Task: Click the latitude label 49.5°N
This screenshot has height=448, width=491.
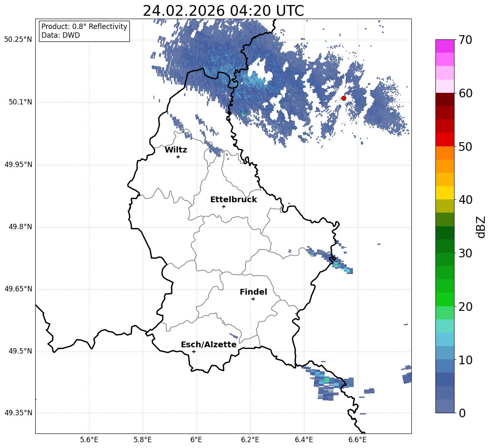Action: [x=20, y=351]
